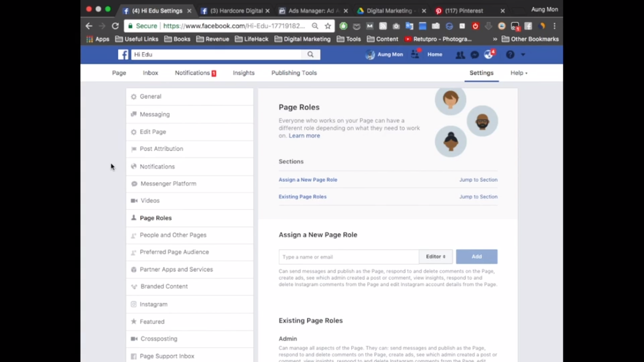Switch to the Digital Marketing Drive tab
Screen dimensions: 644x362
pos(391,10)
